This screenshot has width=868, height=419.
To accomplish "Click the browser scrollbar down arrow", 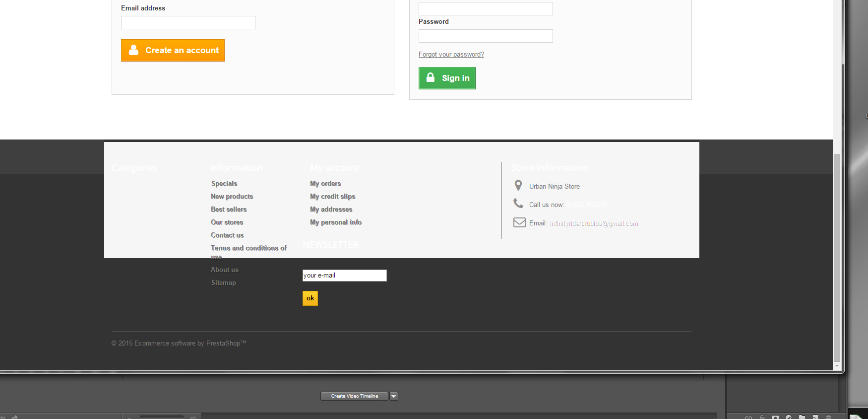I will [x=837, y=366].
